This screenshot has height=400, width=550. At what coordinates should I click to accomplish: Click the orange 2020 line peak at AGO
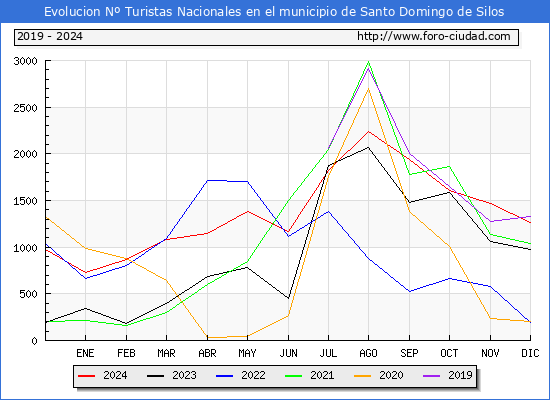coord(368,89)
